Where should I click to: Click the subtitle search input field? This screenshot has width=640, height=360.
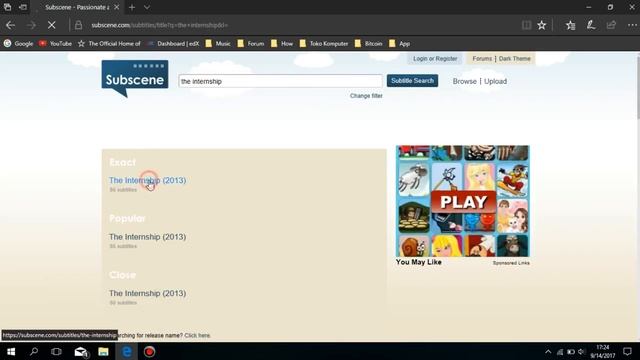coord(280,81)
